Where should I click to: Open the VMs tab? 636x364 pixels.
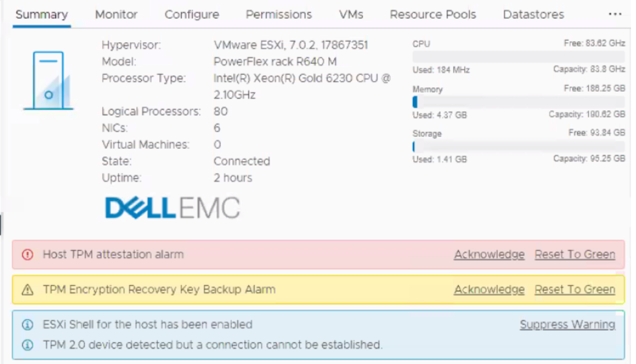click(351, 14)
